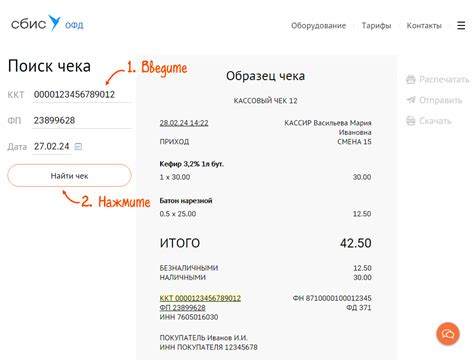Open the calendar icon beside Дата
474x362 pixels.
click(x=78, y=146)
